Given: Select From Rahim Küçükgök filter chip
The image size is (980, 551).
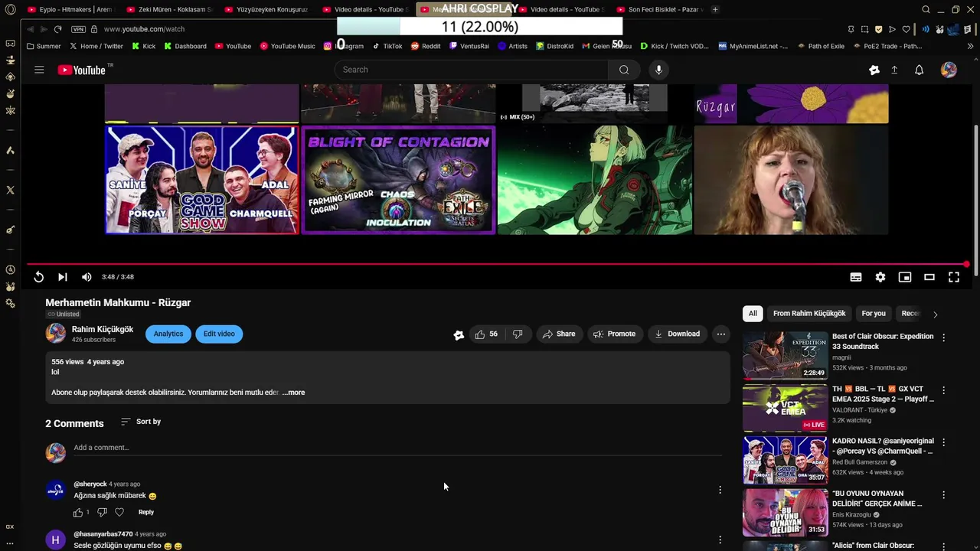Looking at the screenshot, I should [809, 313].
